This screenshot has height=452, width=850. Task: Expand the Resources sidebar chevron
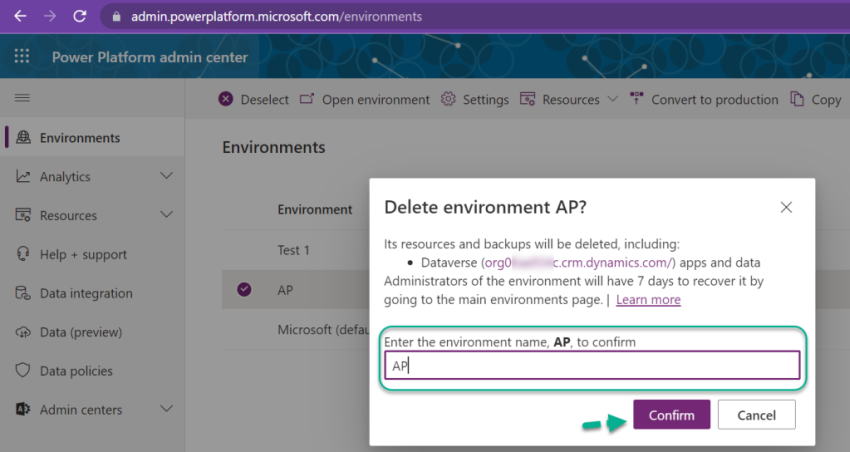(x=166, y=215)
